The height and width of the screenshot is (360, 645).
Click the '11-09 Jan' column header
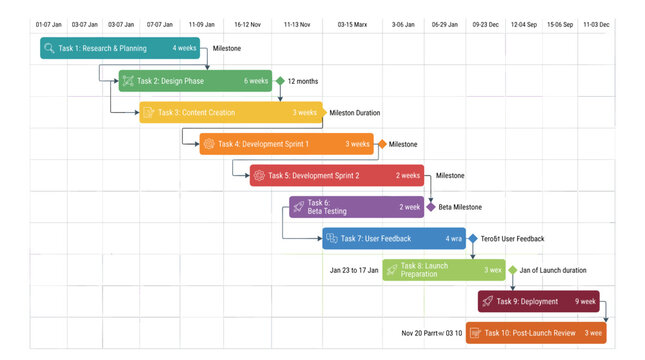pos(202,25)
